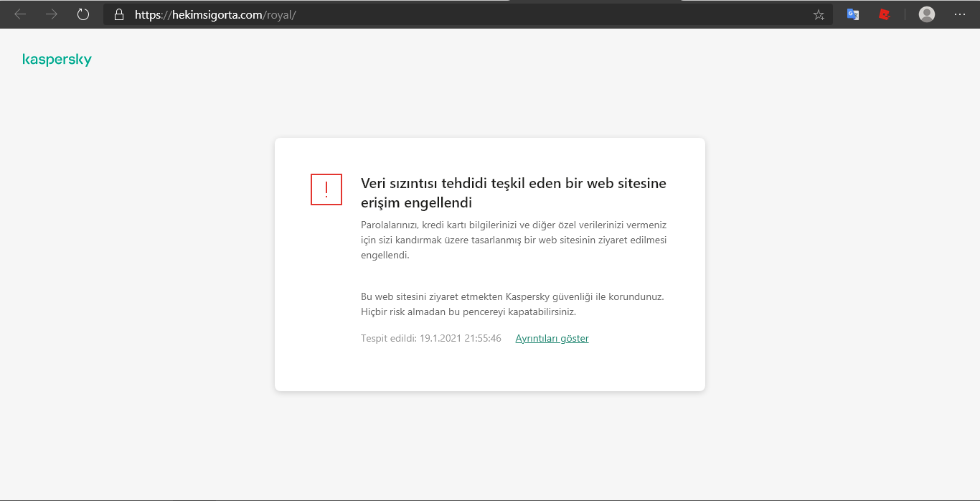The image size is (980, 501).
Task: View site info via lock icon
Action: pos(119,14)
